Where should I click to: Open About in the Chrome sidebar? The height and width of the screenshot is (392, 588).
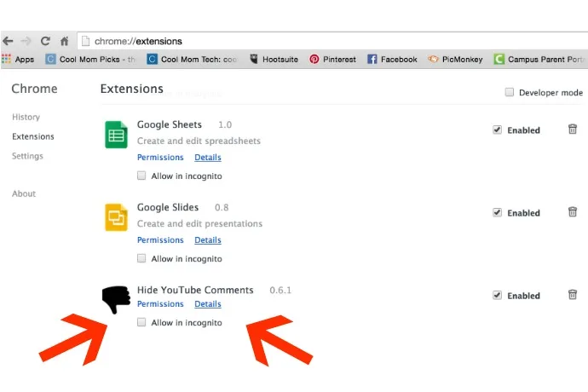tap(24, 194)
